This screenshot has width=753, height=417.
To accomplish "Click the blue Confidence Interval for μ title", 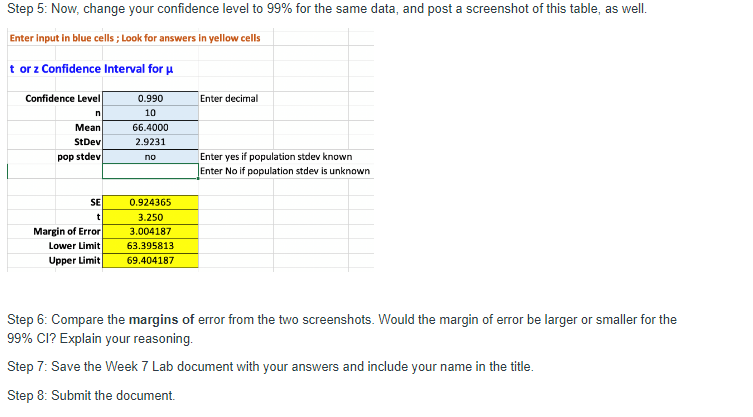I will [91, 69].
